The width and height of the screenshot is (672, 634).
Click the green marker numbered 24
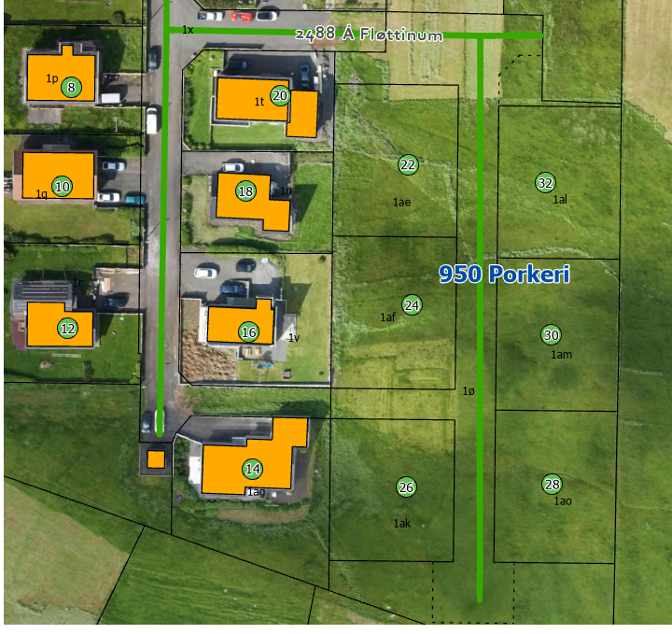click(x=413, y=304)
